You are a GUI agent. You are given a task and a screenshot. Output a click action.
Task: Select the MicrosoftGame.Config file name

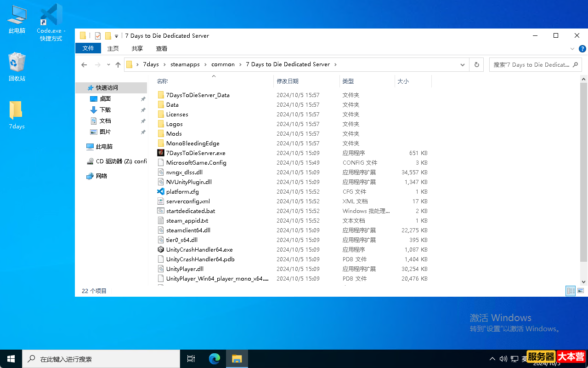tap(196, 163)
